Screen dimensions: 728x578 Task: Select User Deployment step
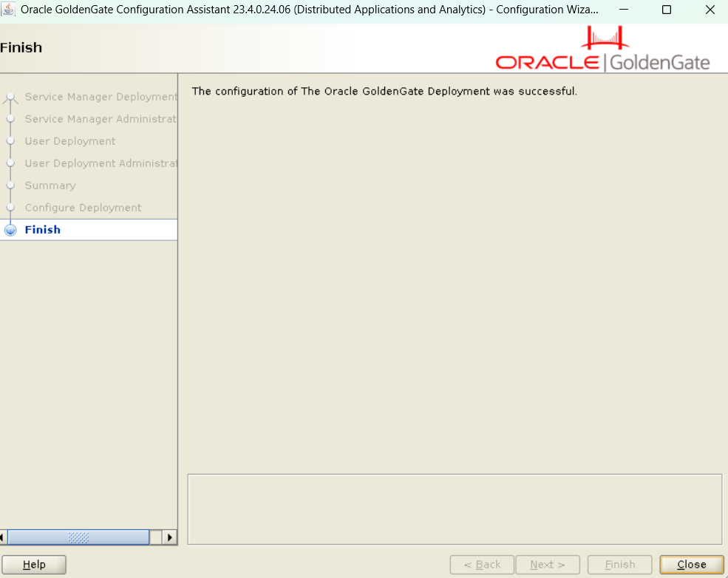pos(70,141)
